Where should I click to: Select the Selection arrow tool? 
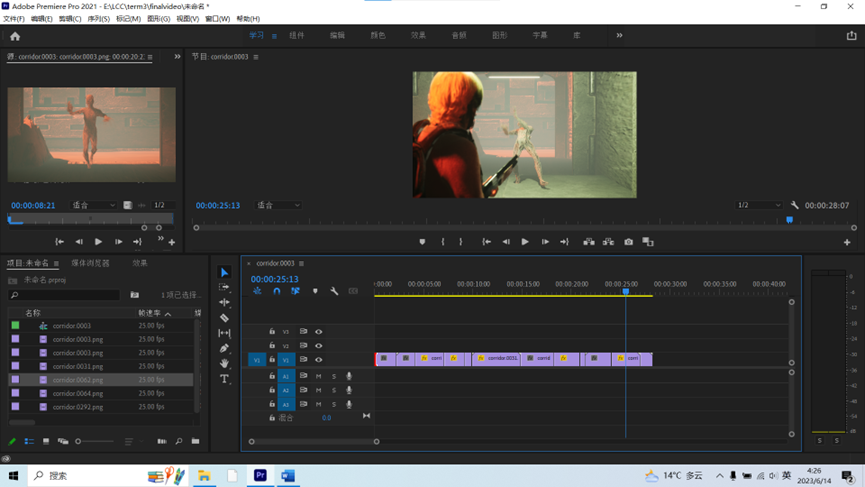pyautogui.click(x=224, y=272)
